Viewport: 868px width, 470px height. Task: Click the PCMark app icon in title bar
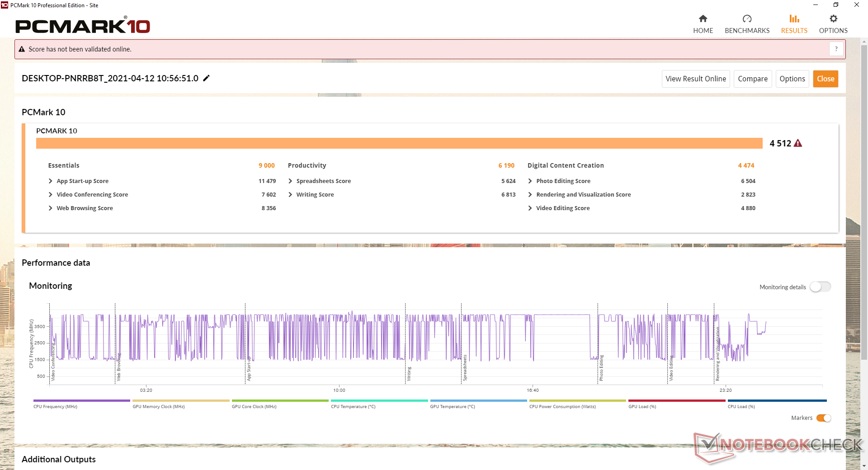[5, 5]
